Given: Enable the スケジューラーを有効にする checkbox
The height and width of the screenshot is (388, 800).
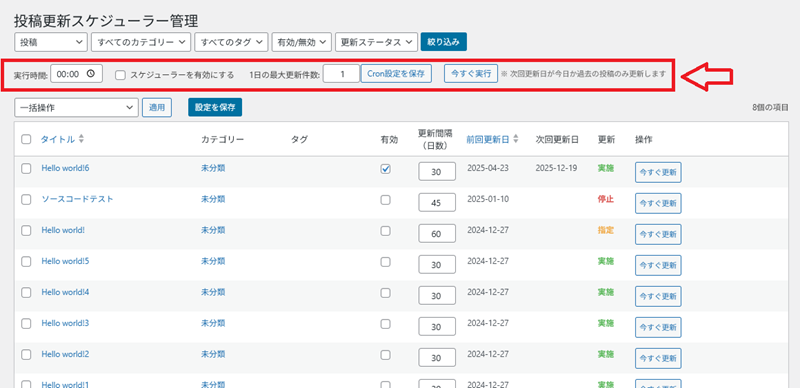Looking at the screenshot, I should pyautogui.click(x=120, y=75).
